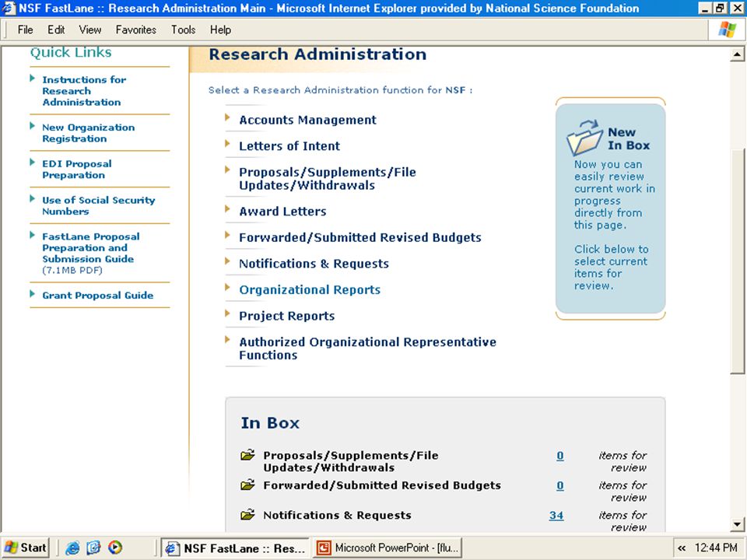Click scrollbar down arrow
Viewport: 747px width, 560px height.
737,524
